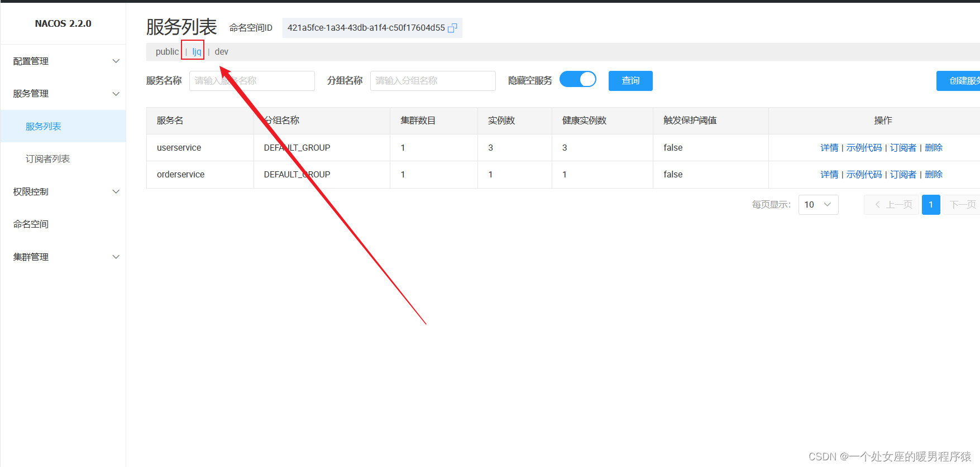Open the 服务列表 sidebar item
980x467 pixels.
tap(63, 127)
